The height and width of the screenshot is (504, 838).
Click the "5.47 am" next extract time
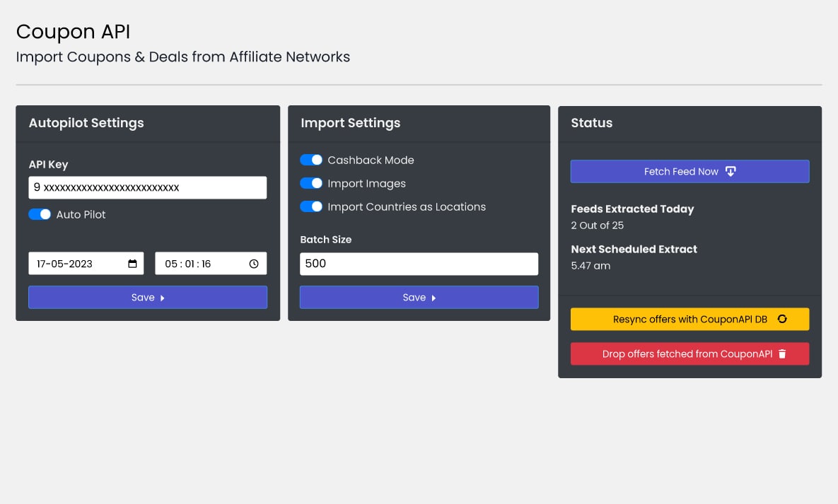click(x=590, y=266)
